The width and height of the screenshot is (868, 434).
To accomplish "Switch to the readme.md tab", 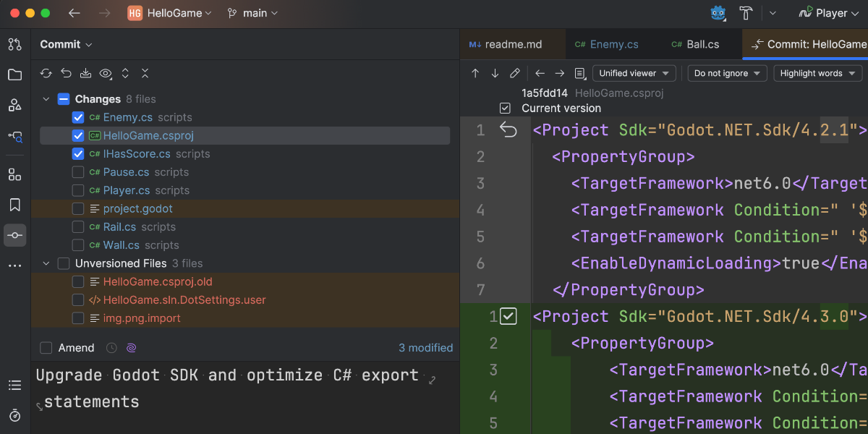I will (x=505, y=44).
